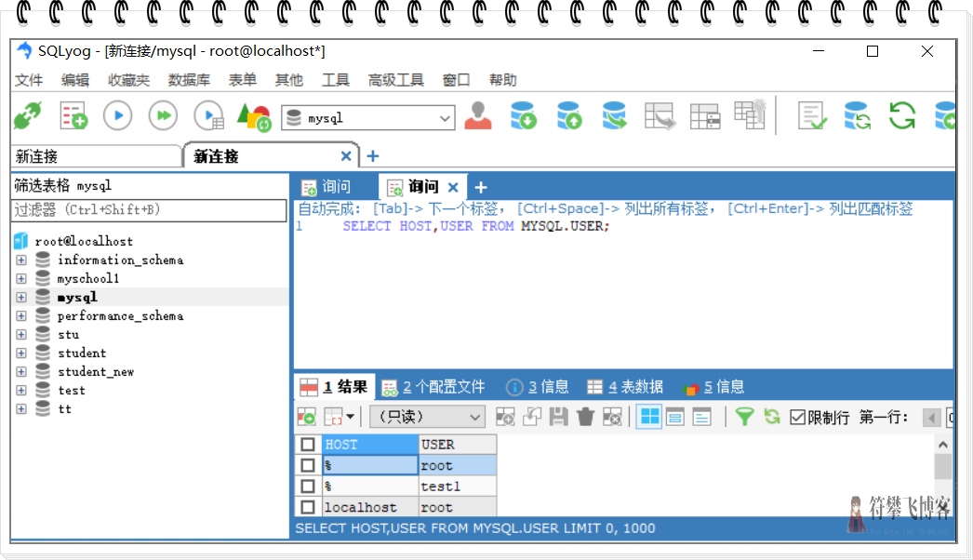Switch to 2 个配置文件 tab
The height and width of the screenshot is (560, 973).
coord(433,387)
